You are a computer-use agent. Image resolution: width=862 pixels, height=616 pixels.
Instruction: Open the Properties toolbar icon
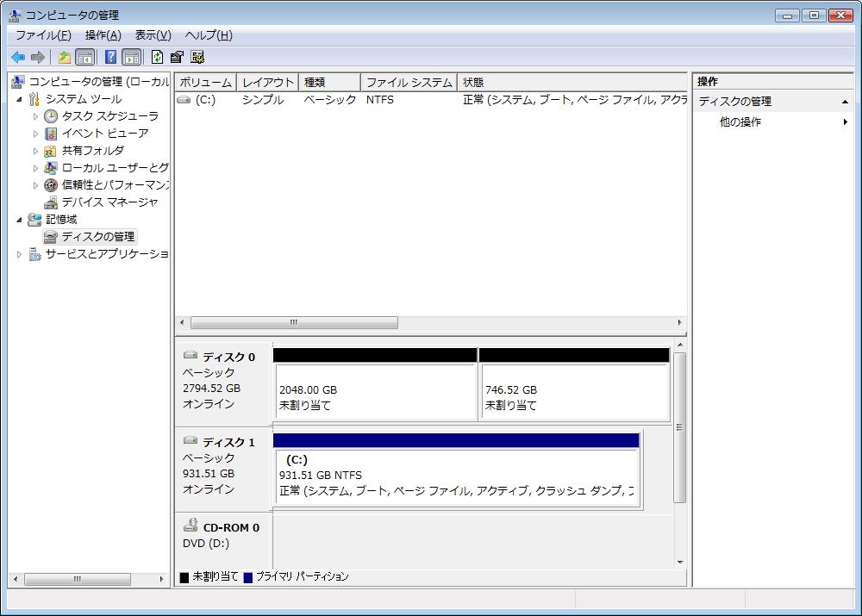(x=177, y=57)
